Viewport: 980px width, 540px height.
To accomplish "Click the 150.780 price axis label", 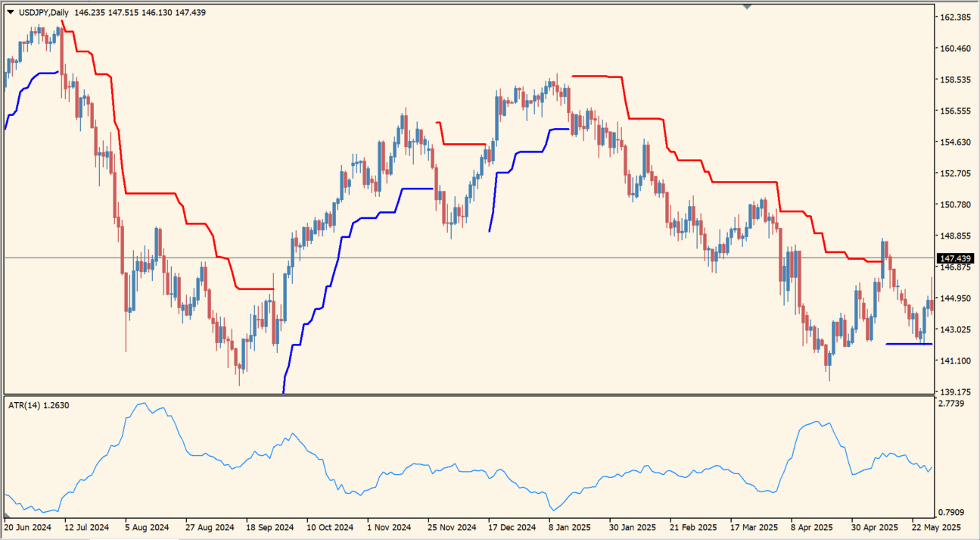I will coord(955,204).
